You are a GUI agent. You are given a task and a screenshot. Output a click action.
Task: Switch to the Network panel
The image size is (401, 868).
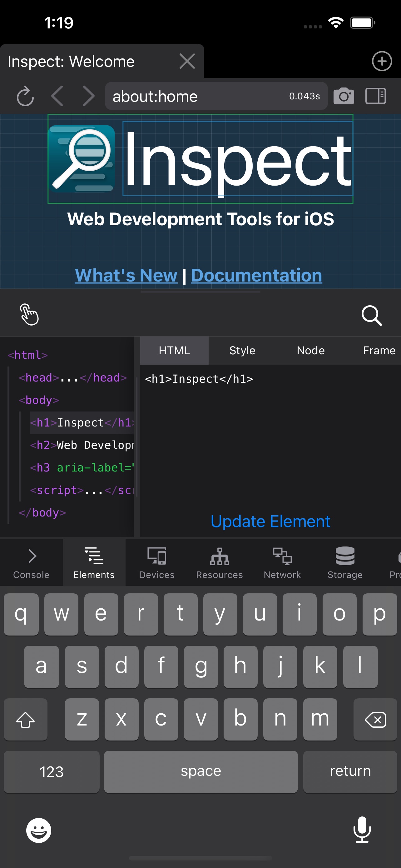coord(282,562)
